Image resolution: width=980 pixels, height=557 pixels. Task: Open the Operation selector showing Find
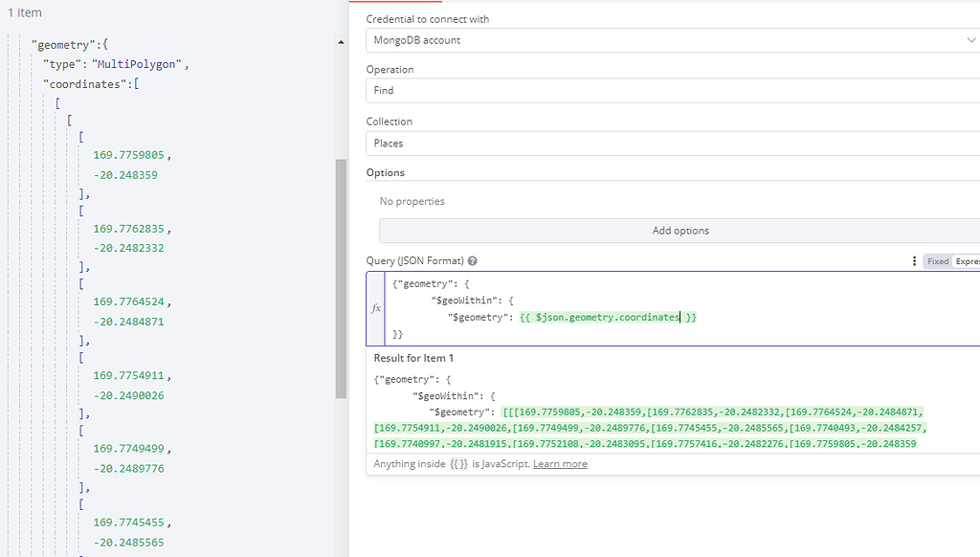point(670,90)
